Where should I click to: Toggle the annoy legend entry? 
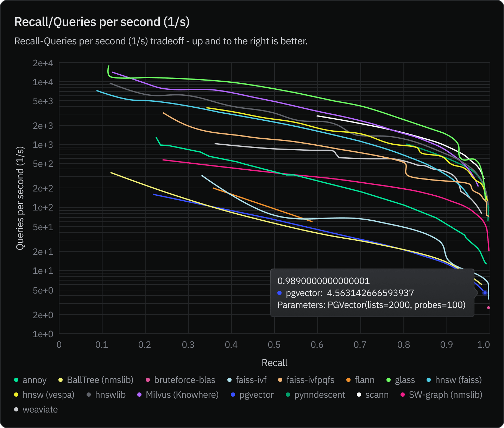[x=30, y=380]
